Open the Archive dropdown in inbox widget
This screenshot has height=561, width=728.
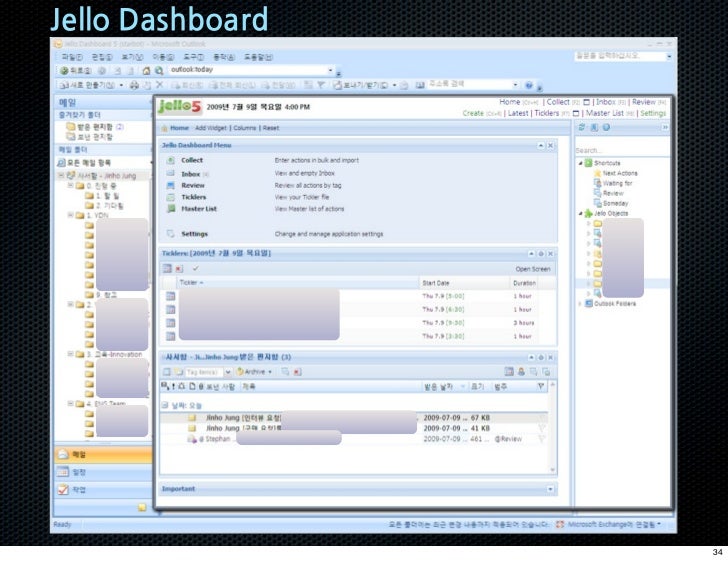tap(270, 372)
